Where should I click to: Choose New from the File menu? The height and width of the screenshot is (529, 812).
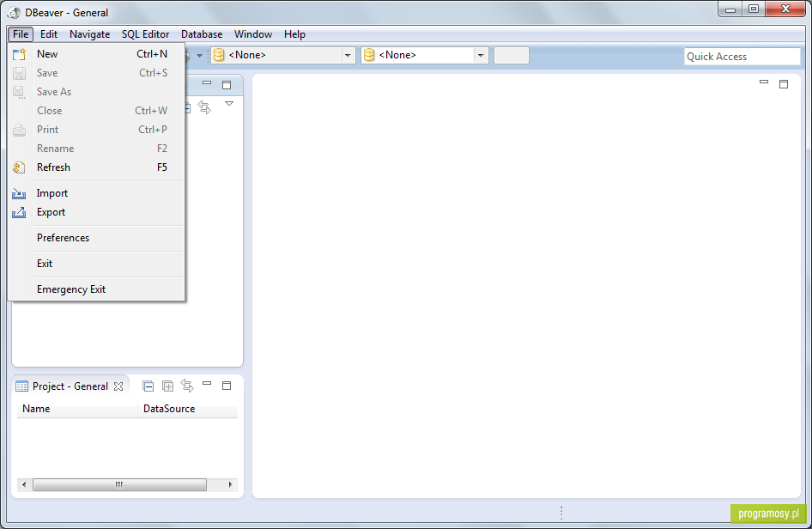coord(96,54)
